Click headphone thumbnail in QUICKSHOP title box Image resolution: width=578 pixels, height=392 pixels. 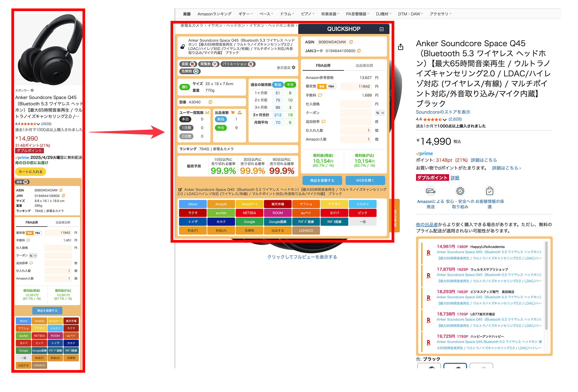click(x=182, y=47)
